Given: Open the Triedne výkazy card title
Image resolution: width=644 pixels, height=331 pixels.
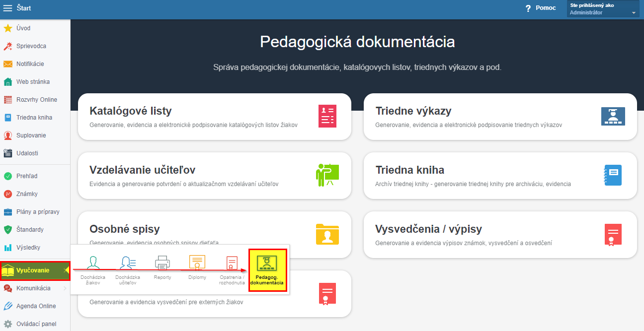Looking at the screenshot, I should 413,111.
